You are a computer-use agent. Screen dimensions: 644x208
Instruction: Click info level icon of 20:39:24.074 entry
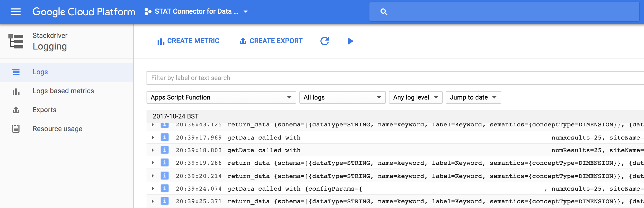tap(165, 188)
